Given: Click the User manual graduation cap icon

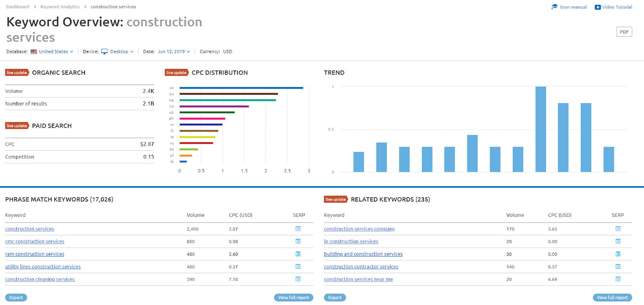Looking at the screenshot, I should [x=555, y=6].
